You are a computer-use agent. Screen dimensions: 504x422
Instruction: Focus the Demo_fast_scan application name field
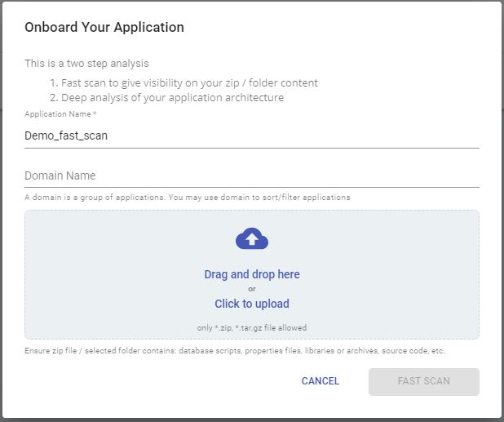pyautogui.click(x=252, y=135)
